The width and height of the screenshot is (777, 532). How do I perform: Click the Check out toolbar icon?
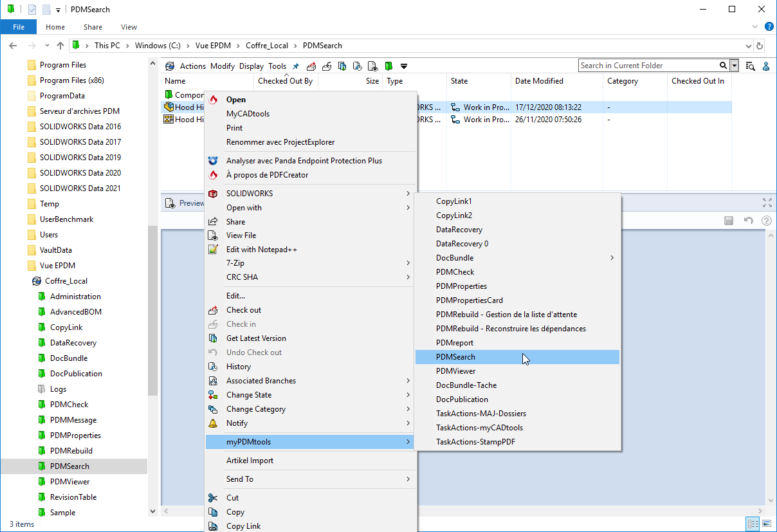point(311,66)
